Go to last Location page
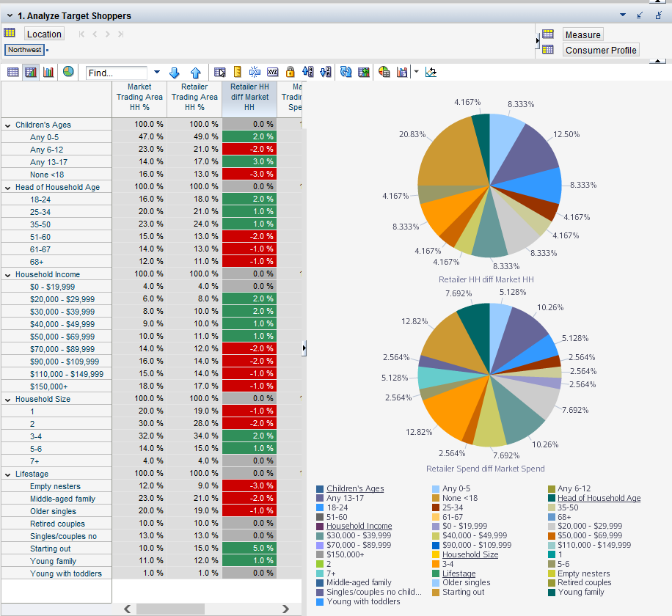This screenshot has height=616, width=672. click(121, 34)
